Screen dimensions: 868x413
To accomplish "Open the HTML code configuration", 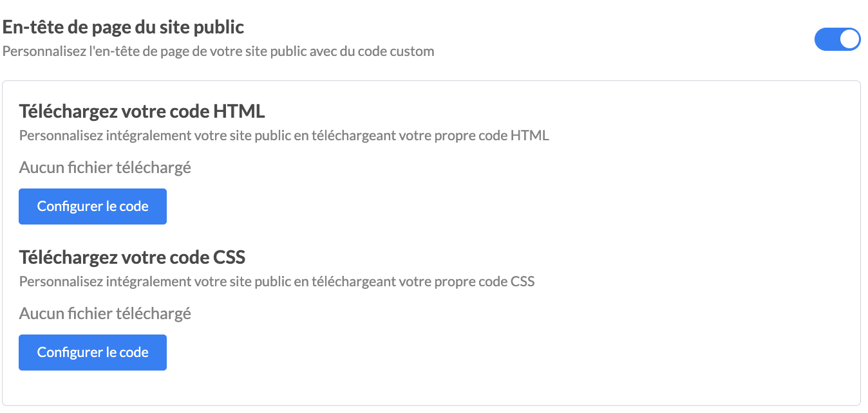I will 93,206.
